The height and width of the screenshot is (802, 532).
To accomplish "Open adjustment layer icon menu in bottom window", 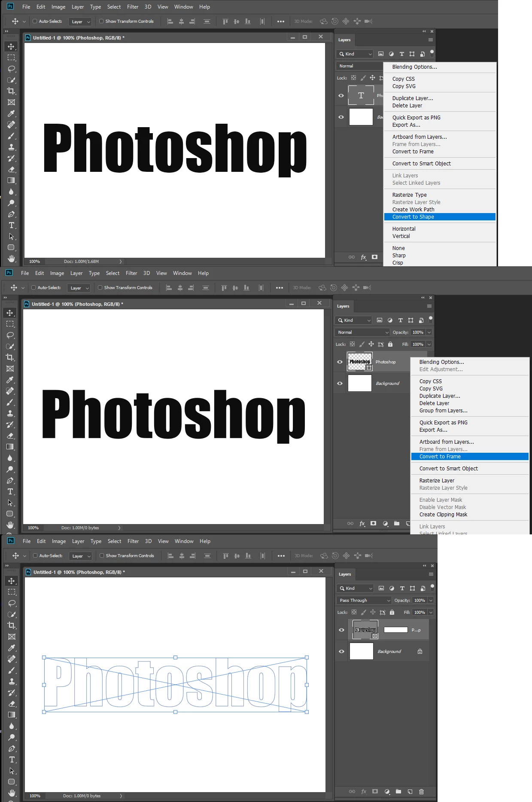I will 387,791.
